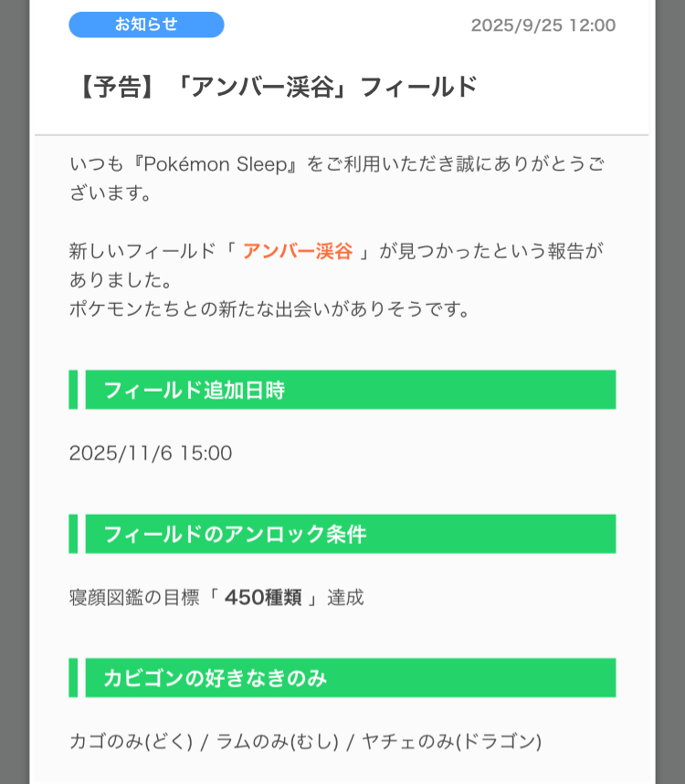Click the 2025/9/25 12:00 post timestamp
685x784 pixels.
[x=543, y=26]
